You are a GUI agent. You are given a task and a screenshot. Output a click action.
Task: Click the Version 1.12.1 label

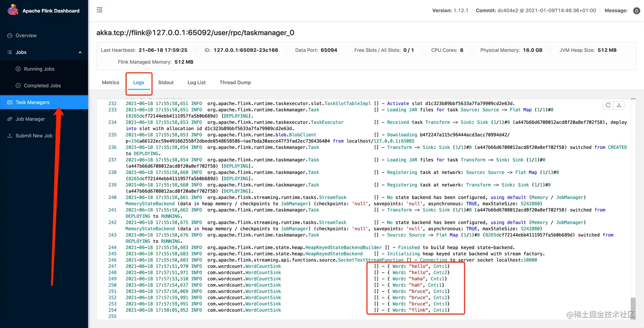pyautogui.click(x=451, y=11)
